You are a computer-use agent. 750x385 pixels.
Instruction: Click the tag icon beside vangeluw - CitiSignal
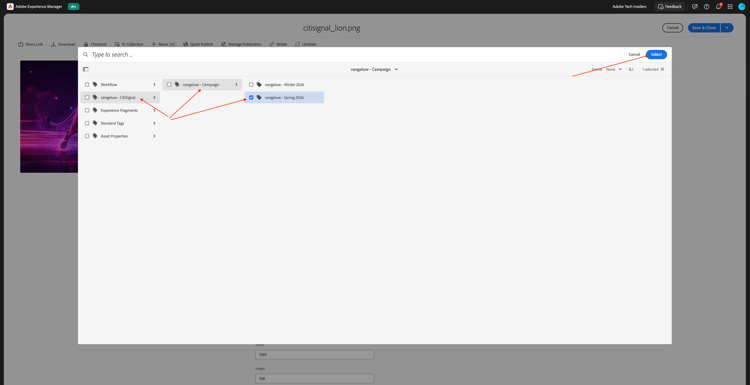95,98
